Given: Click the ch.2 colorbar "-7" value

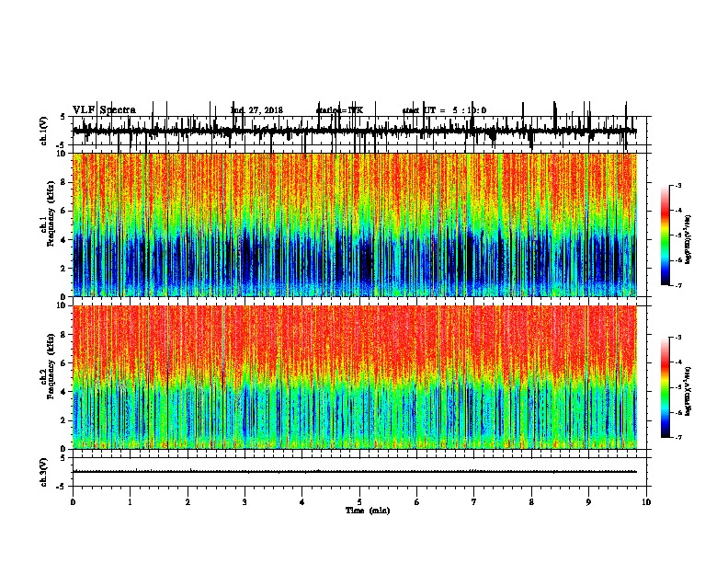Looking at the screenshot, I should click(x=678, y=437).
